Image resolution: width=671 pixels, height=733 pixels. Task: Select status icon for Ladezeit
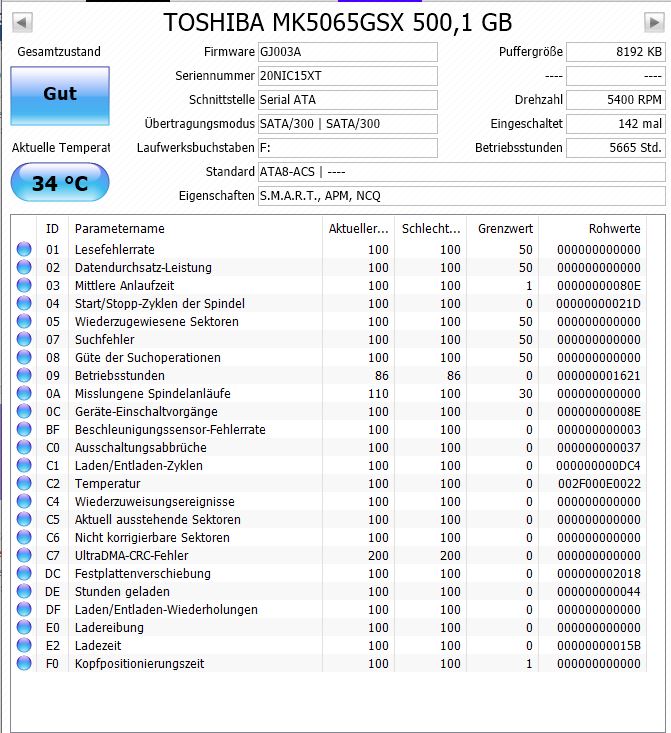click(24, 645)
